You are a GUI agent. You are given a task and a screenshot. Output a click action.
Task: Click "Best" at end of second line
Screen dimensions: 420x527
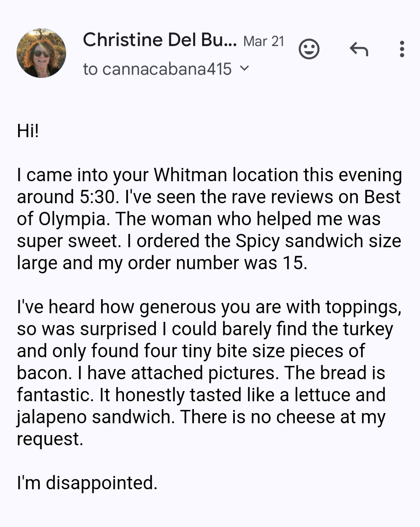tap(382, 197)
